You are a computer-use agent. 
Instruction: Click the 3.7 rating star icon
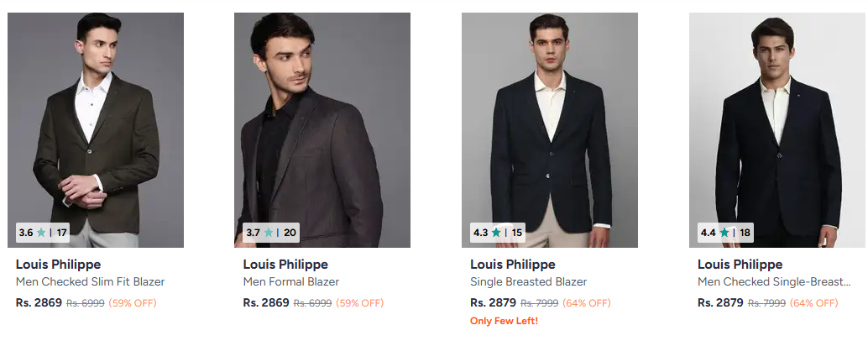click(269, 233)
